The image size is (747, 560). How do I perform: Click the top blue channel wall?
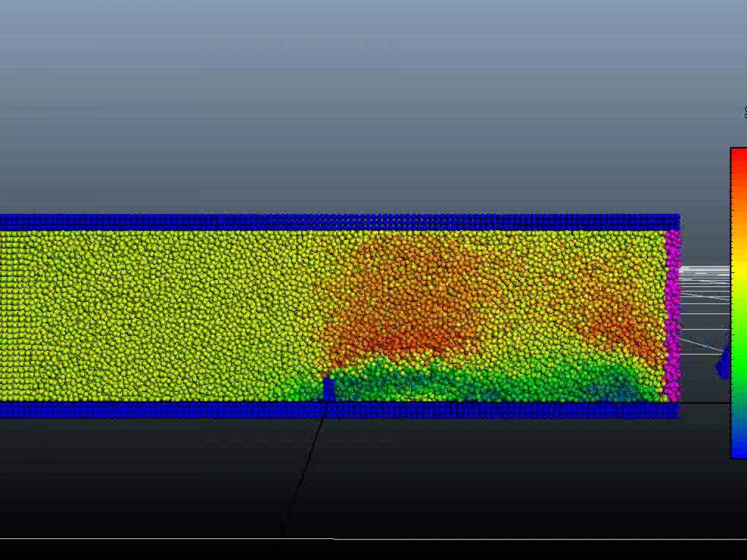[x=336, y=222]
